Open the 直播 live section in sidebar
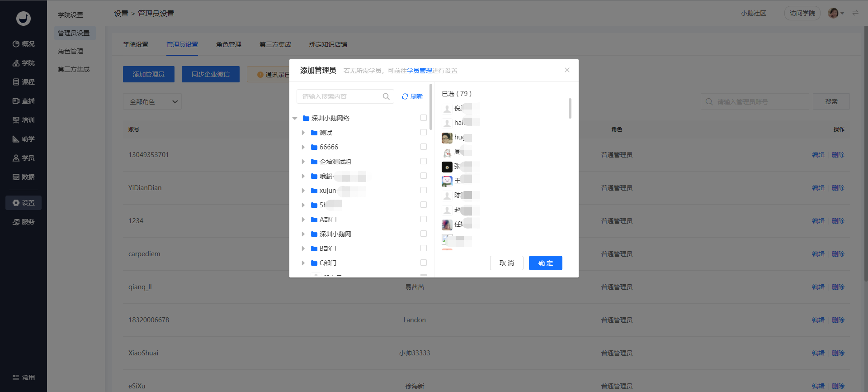 [x=24, y=101]
